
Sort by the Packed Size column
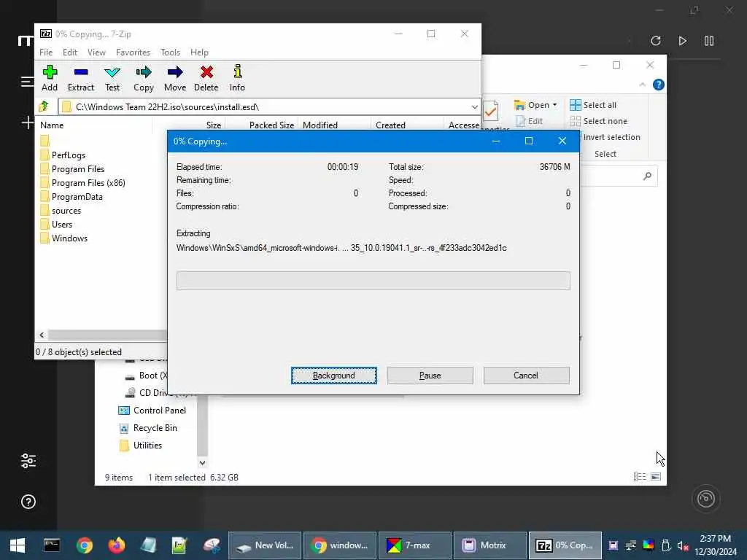click(x=271, y=125)
